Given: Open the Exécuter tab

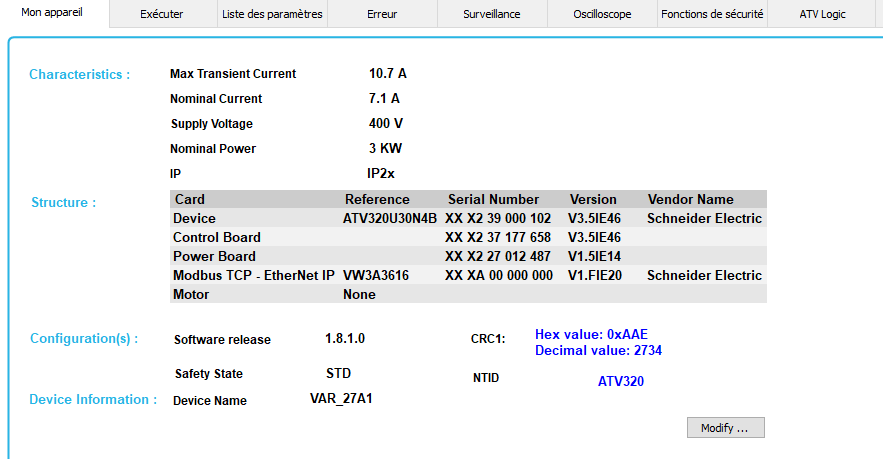Looking at the screenshot, I should pyautogui.click(x=161, y=15).
